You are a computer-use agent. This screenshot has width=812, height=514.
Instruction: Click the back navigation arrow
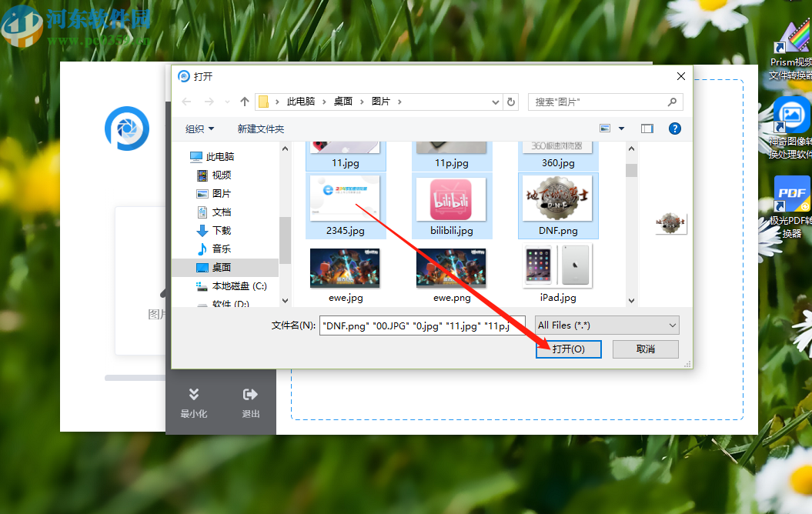pyautogui.click(x=186, y=102)
